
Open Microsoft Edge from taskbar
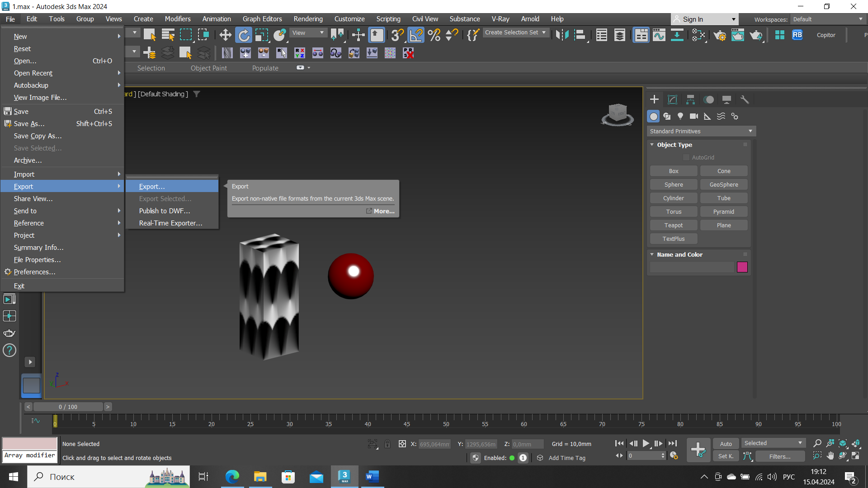click(x=232, y=477)
